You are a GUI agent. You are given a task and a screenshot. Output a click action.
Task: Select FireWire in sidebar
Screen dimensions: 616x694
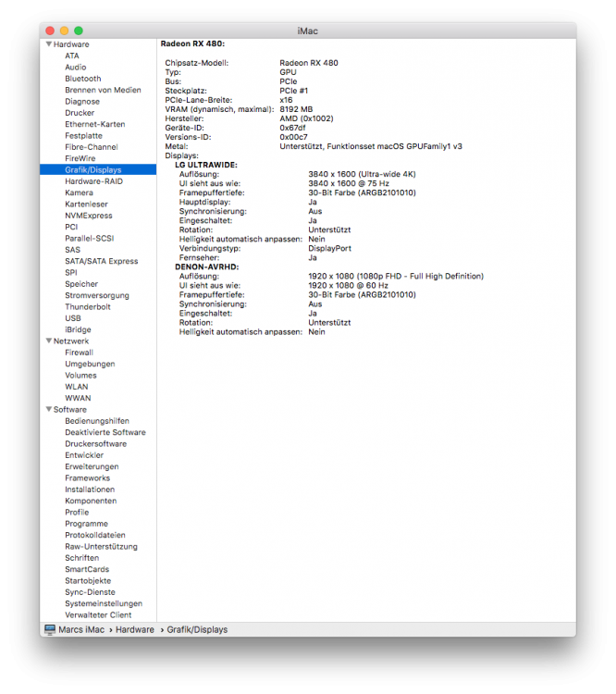click(x=80, y=158)
